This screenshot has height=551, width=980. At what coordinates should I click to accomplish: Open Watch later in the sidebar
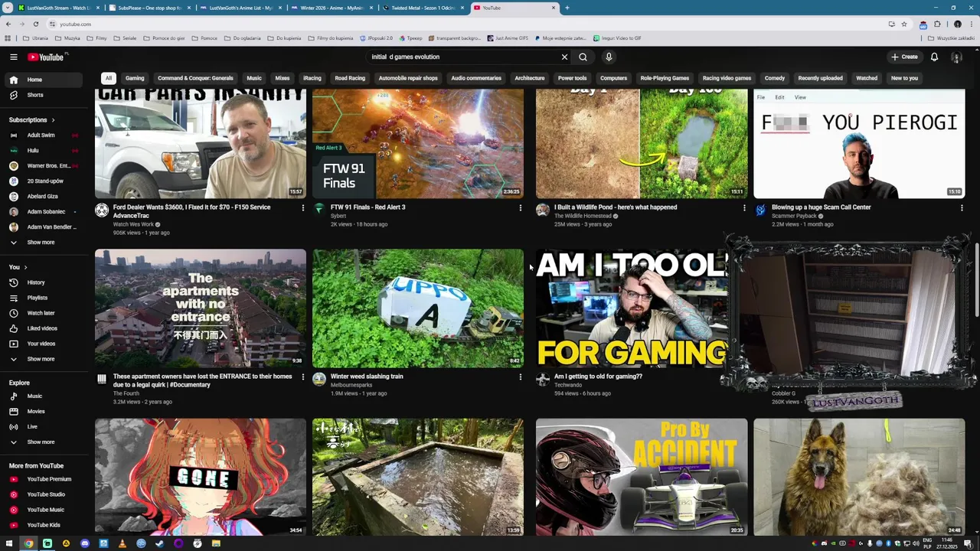[x=43, y=313]
